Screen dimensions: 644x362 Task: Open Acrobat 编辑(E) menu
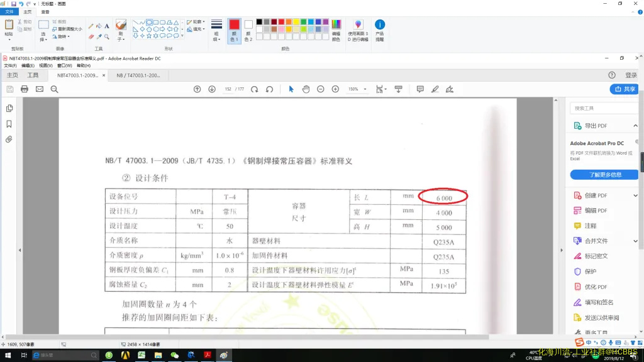(28, 65)
